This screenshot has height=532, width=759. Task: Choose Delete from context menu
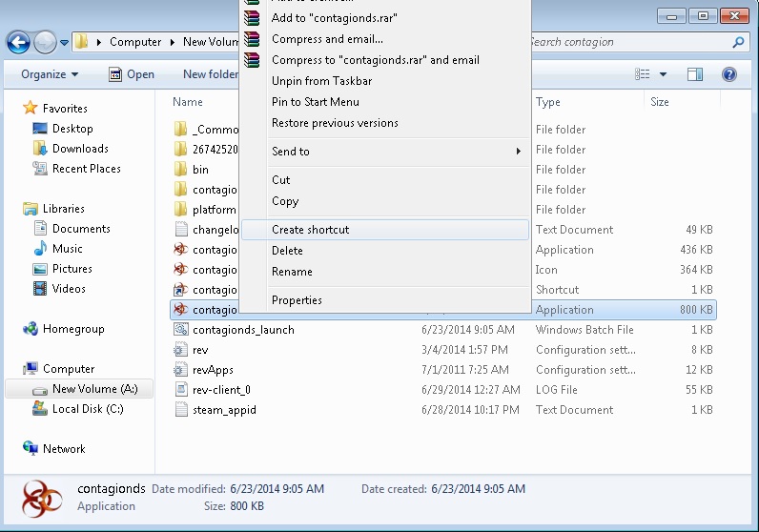click(x=385, y=250)
